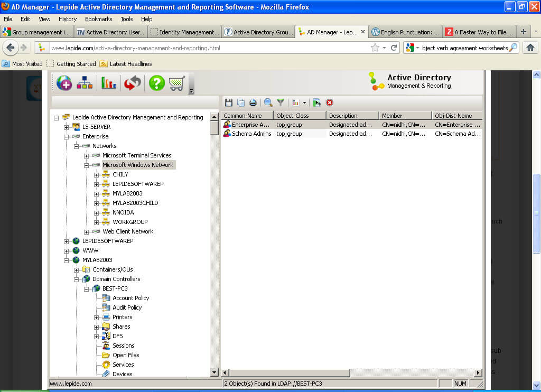The image size is (541, 392).
Task: Open the chart view dropdown arrow
Action: point(304,102)
